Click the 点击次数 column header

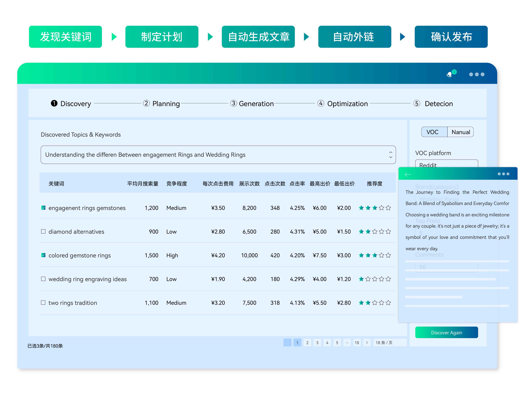(x=275, y=184)
